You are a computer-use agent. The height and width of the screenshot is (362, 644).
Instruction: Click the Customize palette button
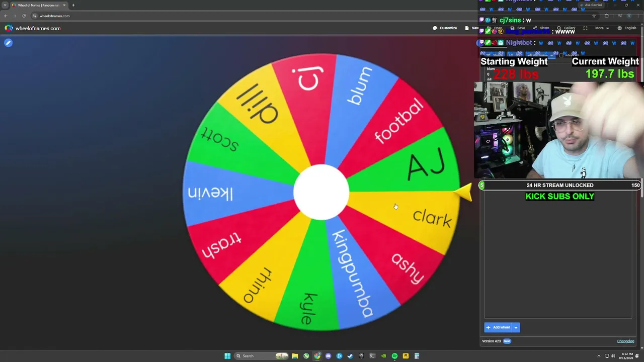tap(445, 28)
